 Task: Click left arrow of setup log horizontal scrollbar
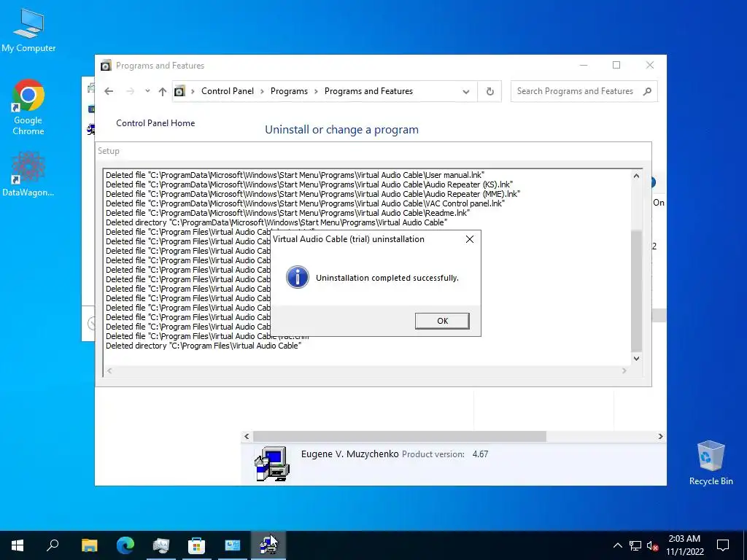(x=109, y=370)
